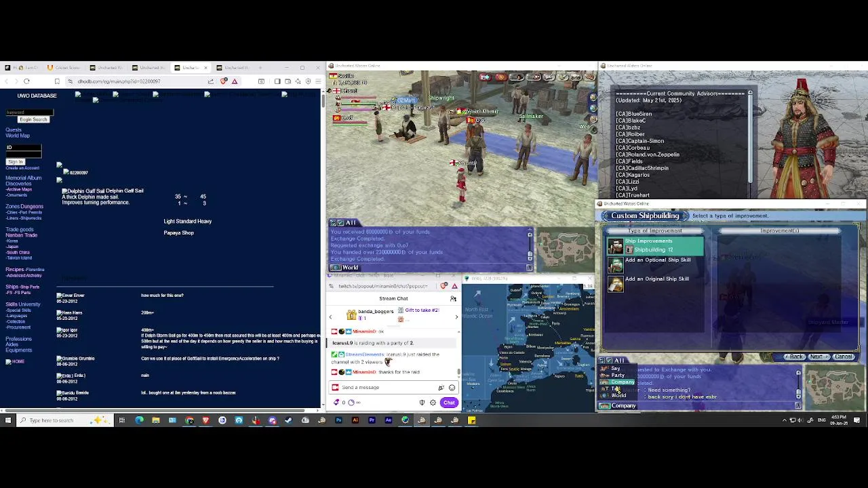This screenshot has width=868, height=488.
Task: Click the channel points bits icon
Action: tap(337, 403)
